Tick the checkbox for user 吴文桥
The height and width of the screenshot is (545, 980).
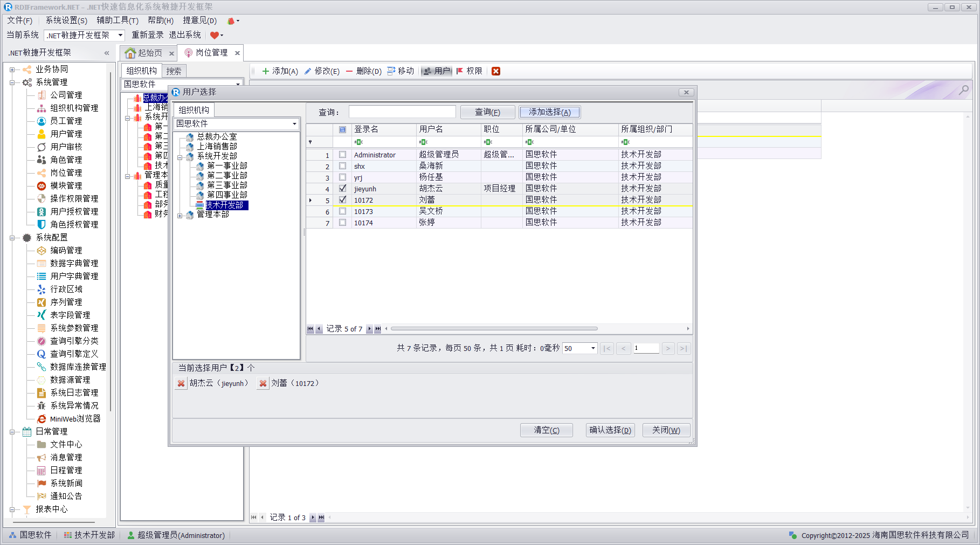[342, 211]
